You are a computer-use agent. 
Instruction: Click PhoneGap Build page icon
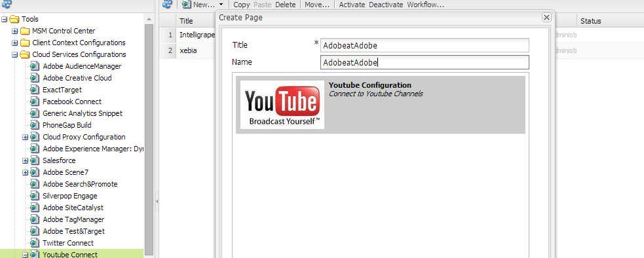click(35, 125)
